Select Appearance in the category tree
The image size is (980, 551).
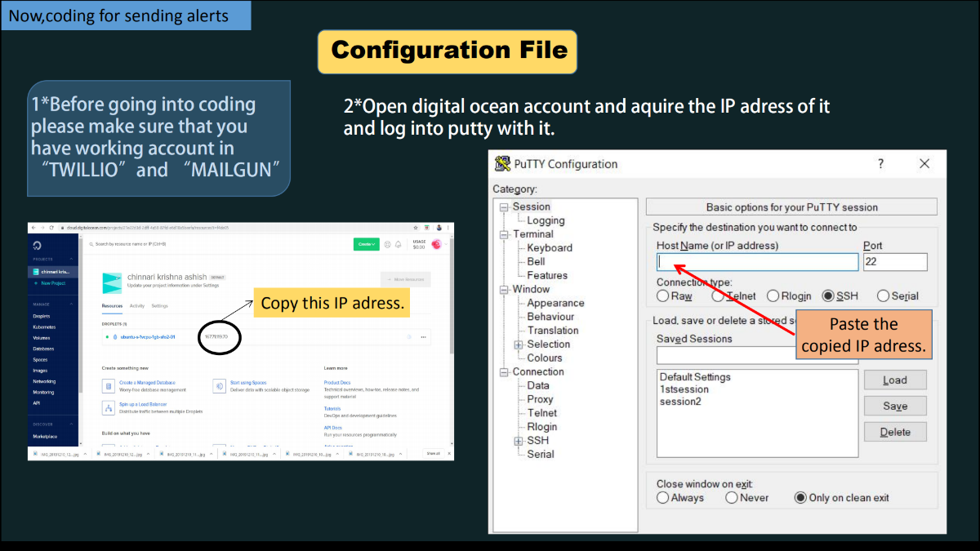pyautogui.click(x=555, y=303)
